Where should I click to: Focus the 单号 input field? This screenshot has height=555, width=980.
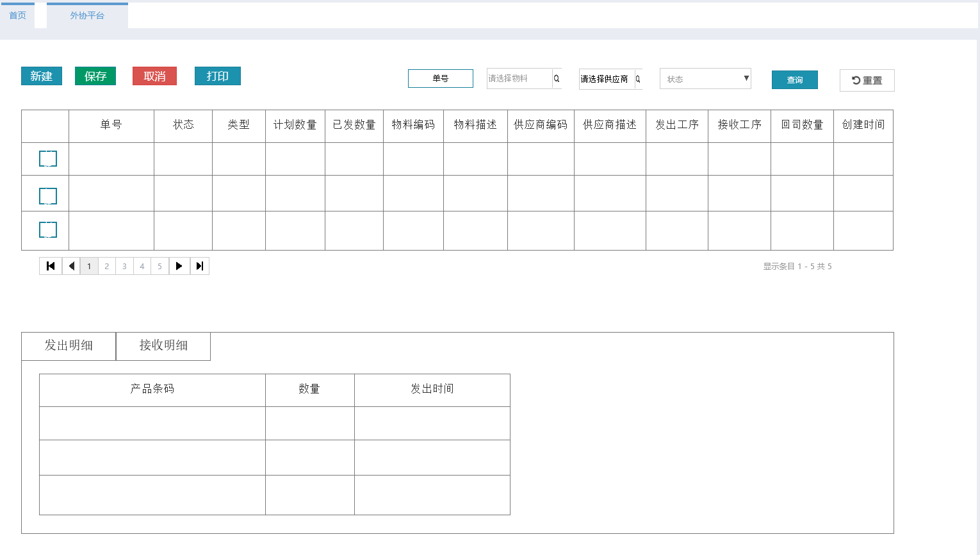pos(441,78)
